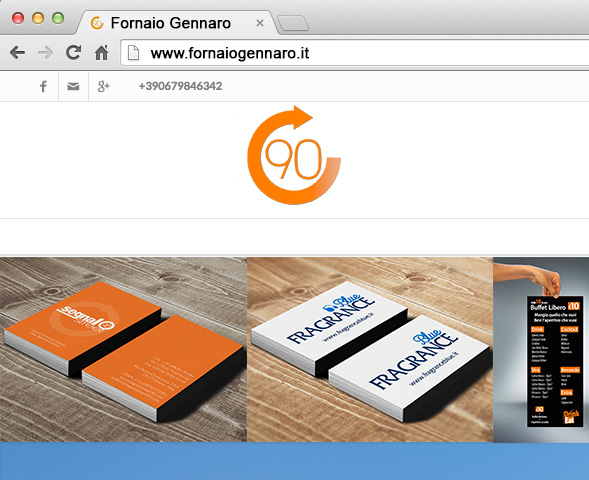Screen dimensions: 589x480
Task: Click the orange 90 favicon on the tab
Action: pos(97,23)
